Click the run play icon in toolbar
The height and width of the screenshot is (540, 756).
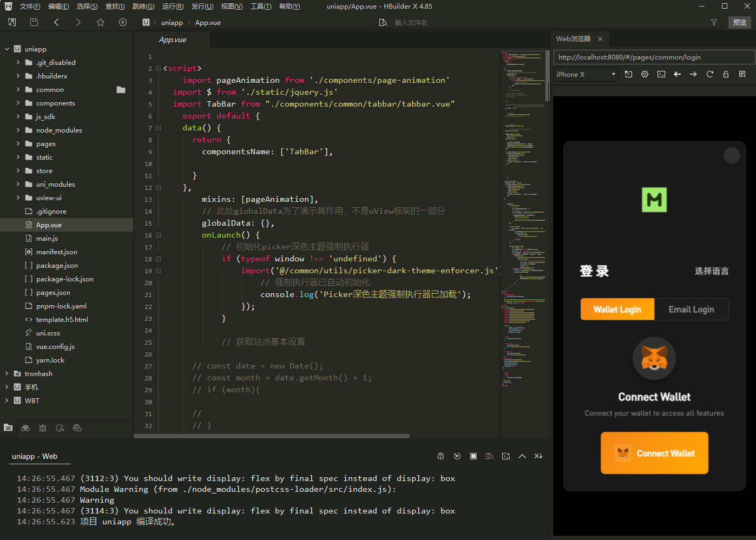123,22
